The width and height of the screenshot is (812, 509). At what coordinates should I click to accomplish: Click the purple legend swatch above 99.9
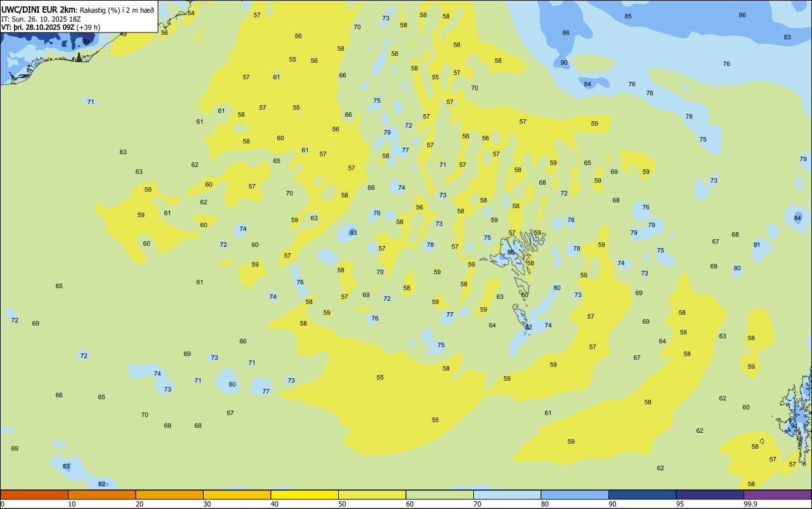(777, 494)
